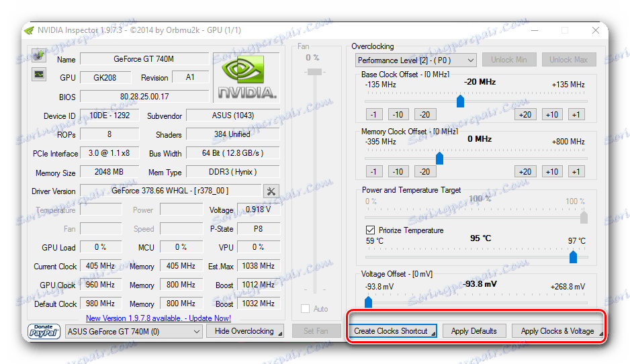Click the upload screenshot icon beside Name
The image size is (630, 364).
tap(39, 55)
